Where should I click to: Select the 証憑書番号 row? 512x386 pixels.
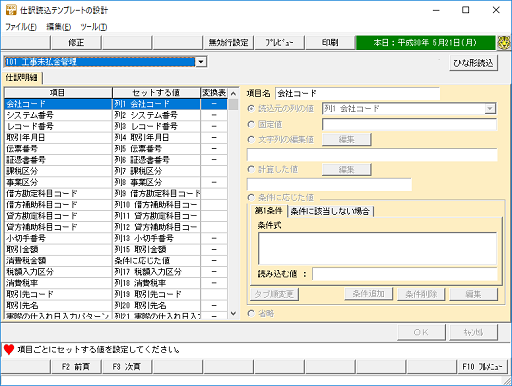tap(116, 160)
